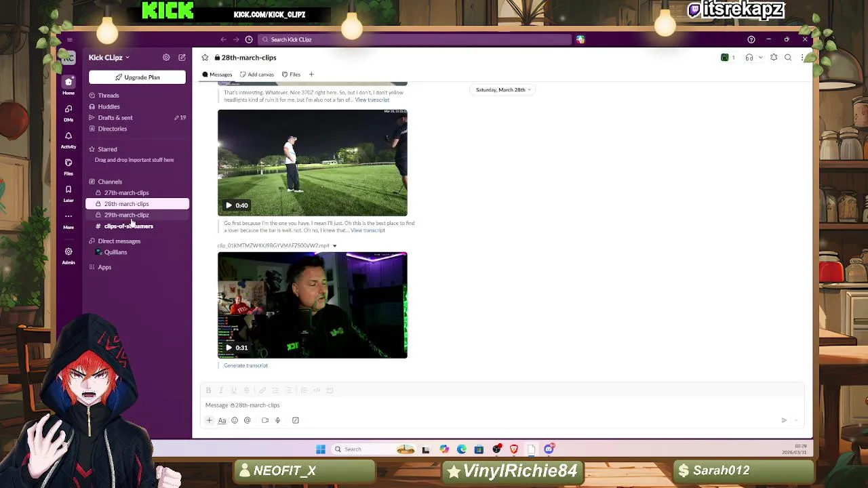This screenshot has width=868, height=488.
Task: Click the Upgrade Plan button
Action: coord(137,77)
